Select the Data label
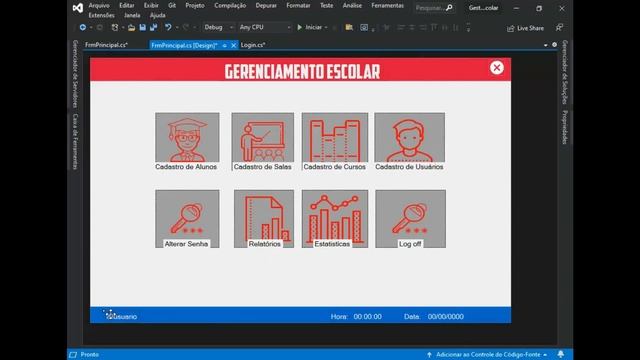The height and width of the screenshot is (360, 640). coord(412,316)
